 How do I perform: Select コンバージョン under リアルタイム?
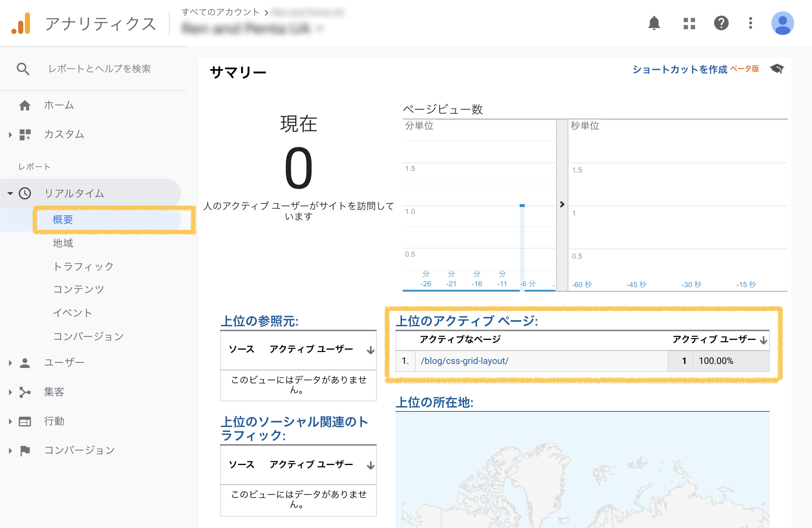pyautogui.click(x=88, y=336)
